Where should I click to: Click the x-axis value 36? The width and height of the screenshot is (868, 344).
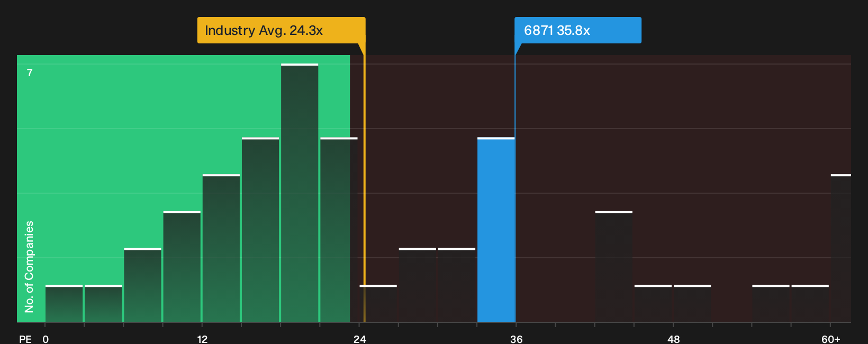click(x=516, y=339)
